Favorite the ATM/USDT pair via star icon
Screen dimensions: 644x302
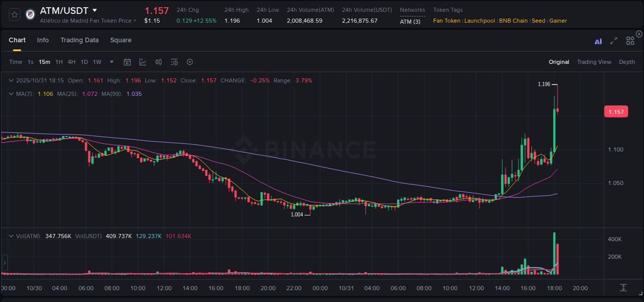click(14, 14)
